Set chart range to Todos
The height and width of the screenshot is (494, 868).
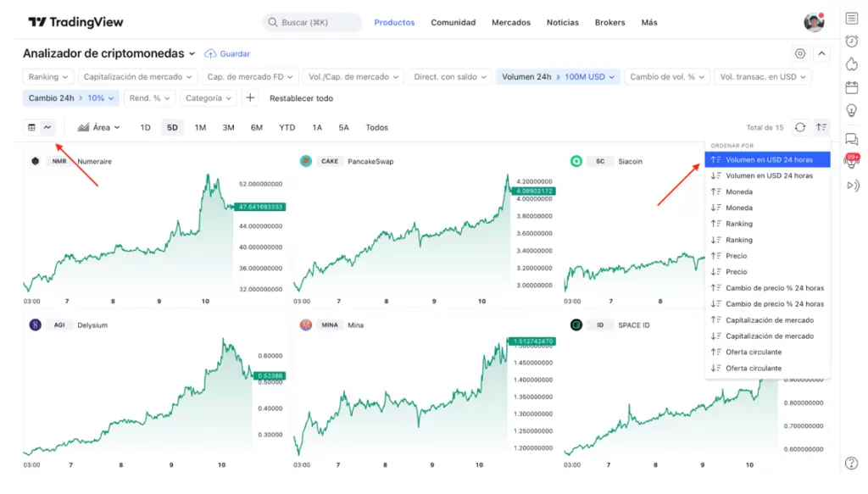pos(377,127)
